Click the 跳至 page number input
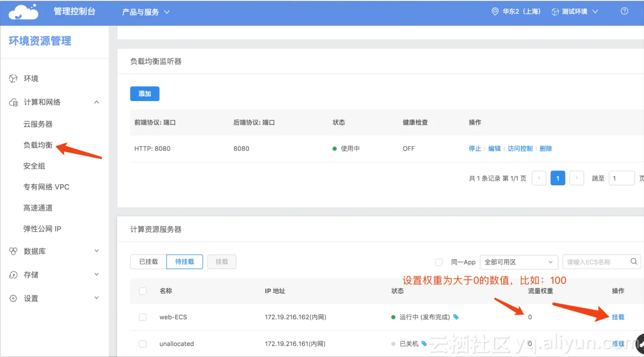Screen dimensions: 644x357 coord(622,178)
